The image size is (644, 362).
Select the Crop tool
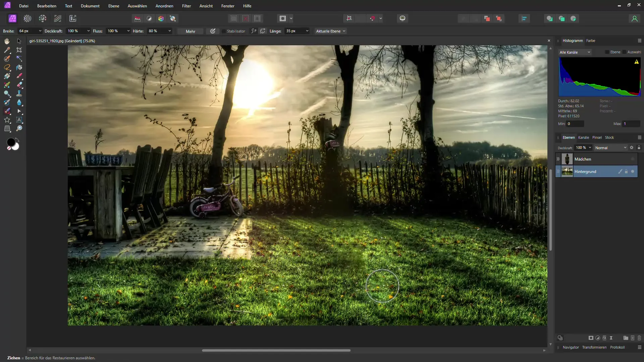coord(19,50)
